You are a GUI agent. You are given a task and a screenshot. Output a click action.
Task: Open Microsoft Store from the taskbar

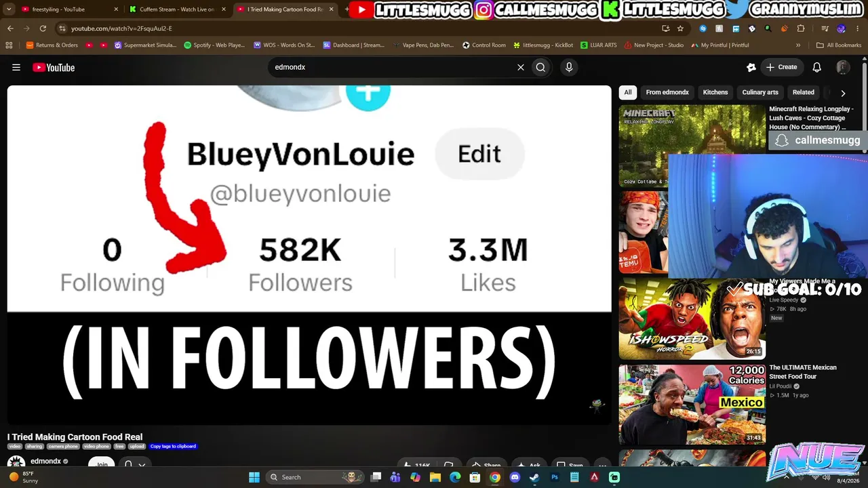coord(475,477)
